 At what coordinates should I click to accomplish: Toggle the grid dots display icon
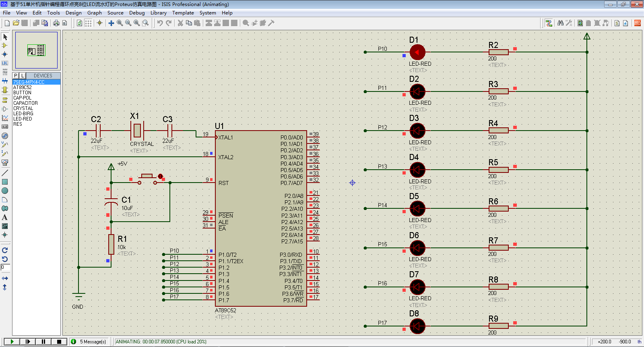[x=88, y=23]
